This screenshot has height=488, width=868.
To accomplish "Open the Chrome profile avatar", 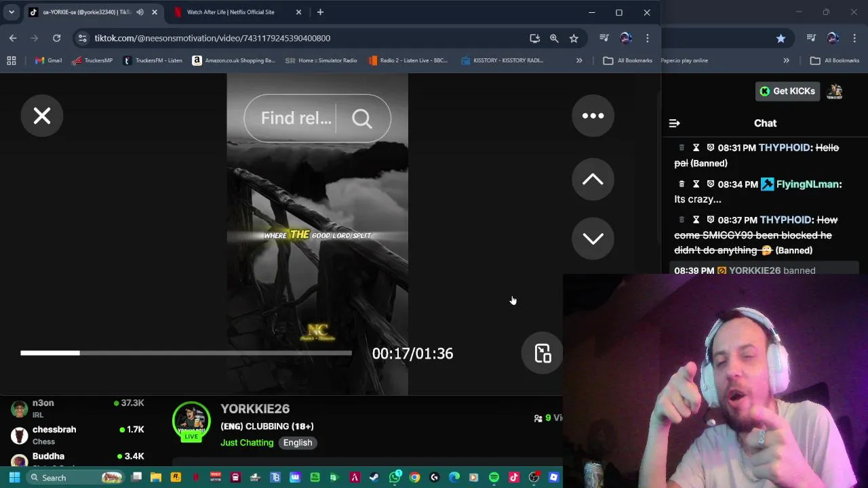I will click(x=626, y=38).
